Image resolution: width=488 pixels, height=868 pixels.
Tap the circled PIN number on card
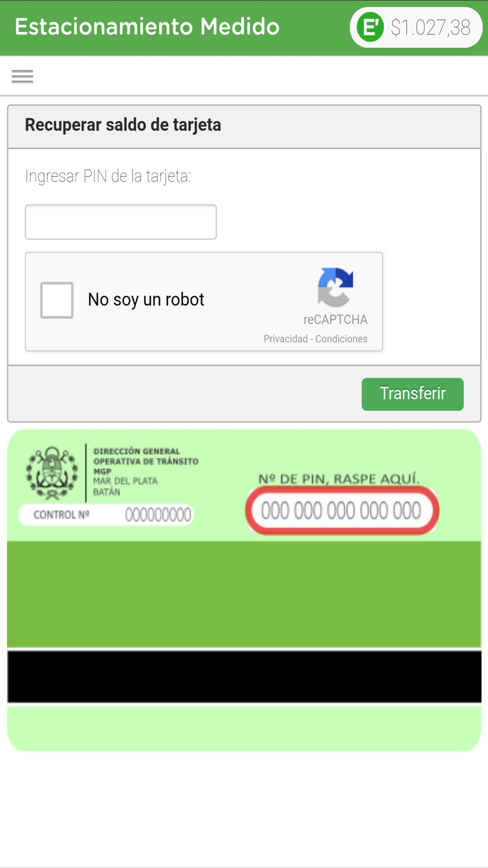342,511
